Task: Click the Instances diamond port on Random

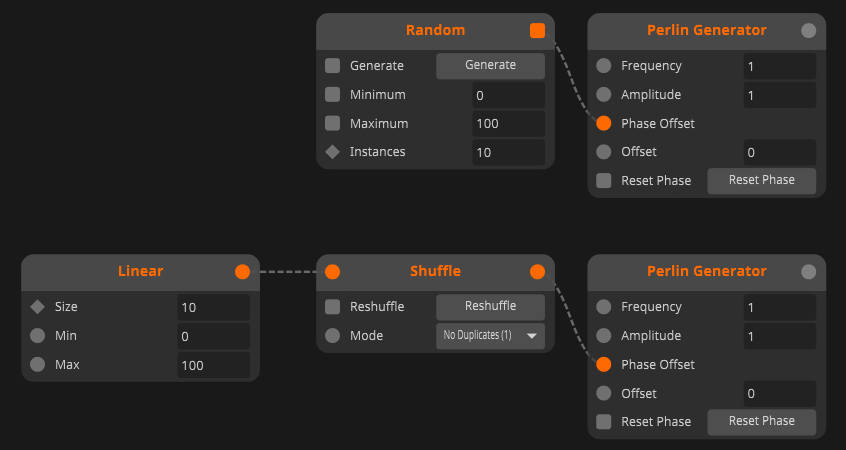Action: [333, 152]
